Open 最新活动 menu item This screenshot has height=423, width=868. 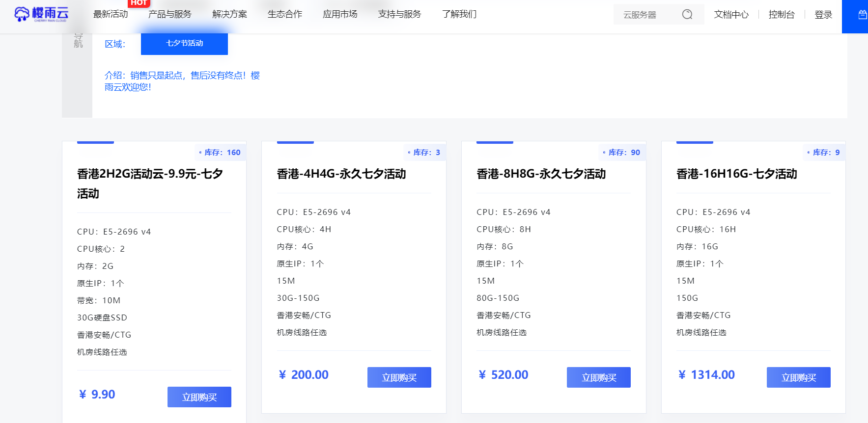pyautogui.click(x=111, y=14)
